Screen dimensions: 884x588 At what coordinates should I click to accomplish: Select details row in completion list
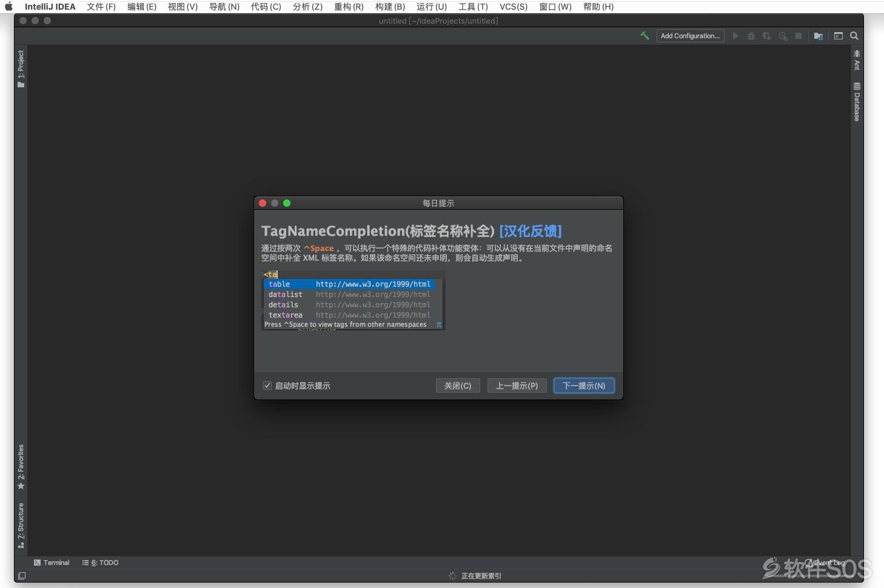(349, 305)
